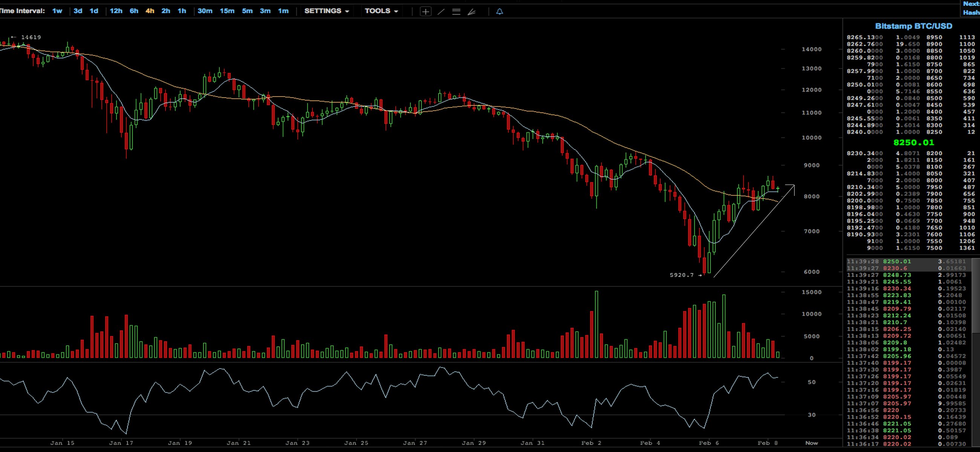
Task: Select the horizontal lines Fibonacci retracement tool
Action: [x=456, y=11]
